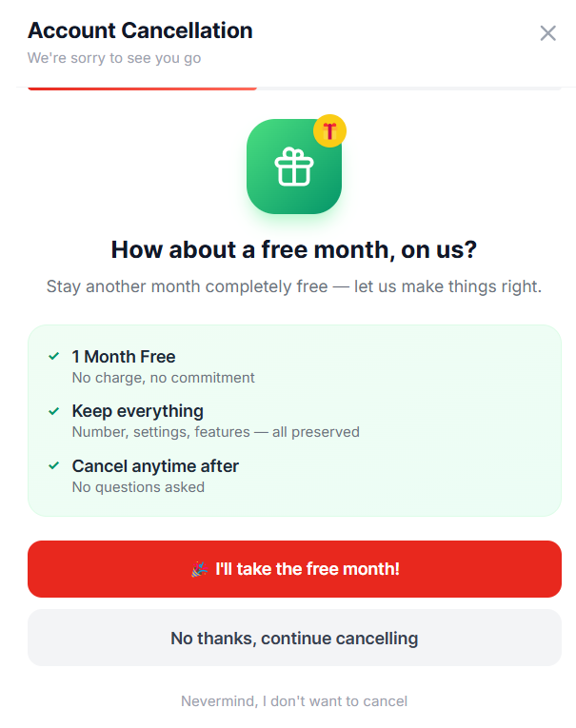Click the "We're sorry to see you go" subtitle

[x=114, y=58]
